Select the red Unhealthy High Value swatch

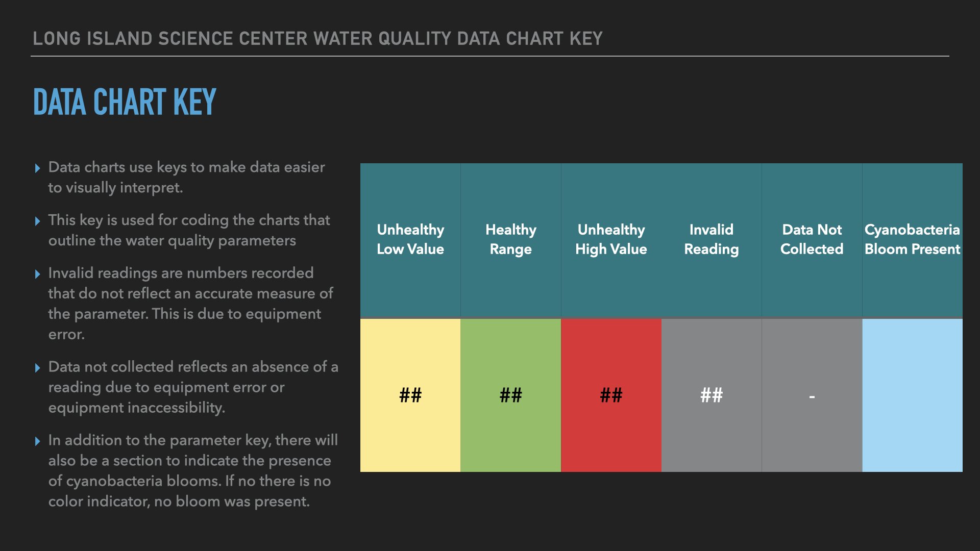point(611,395)
